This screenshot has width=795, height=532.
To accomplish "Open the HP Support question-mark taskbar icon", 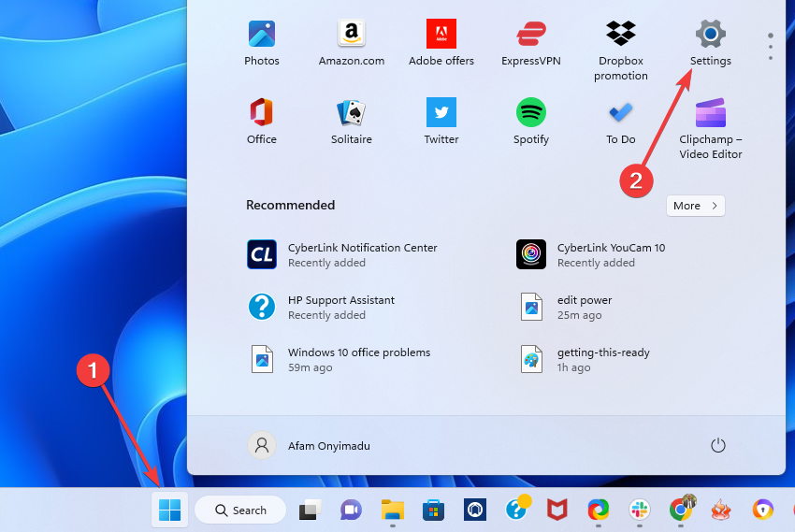I will click(x=516, y=509).
